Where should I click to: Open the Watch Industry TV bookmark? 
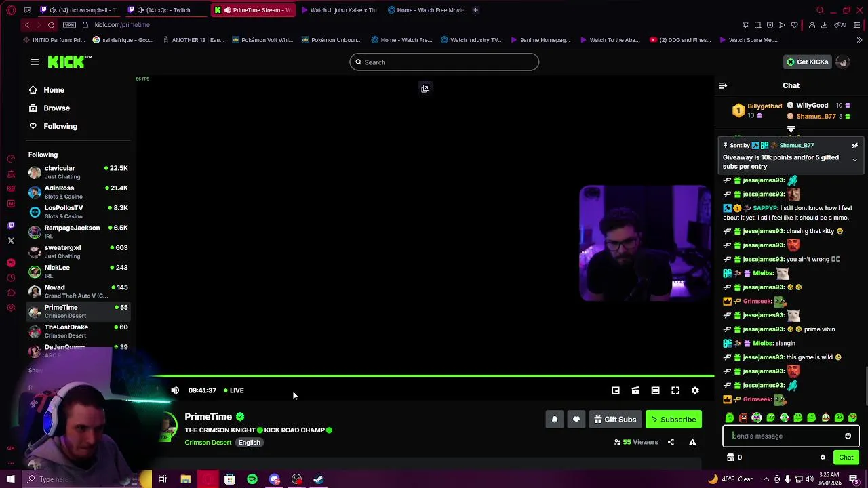point(471,40)
